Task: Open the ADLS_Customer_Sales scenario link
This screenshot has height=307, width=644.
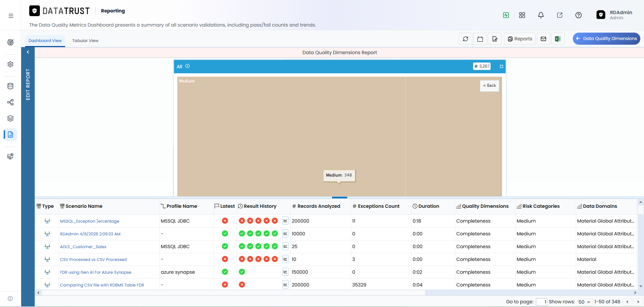Action: pyautogui.click(x=83, y=247)
